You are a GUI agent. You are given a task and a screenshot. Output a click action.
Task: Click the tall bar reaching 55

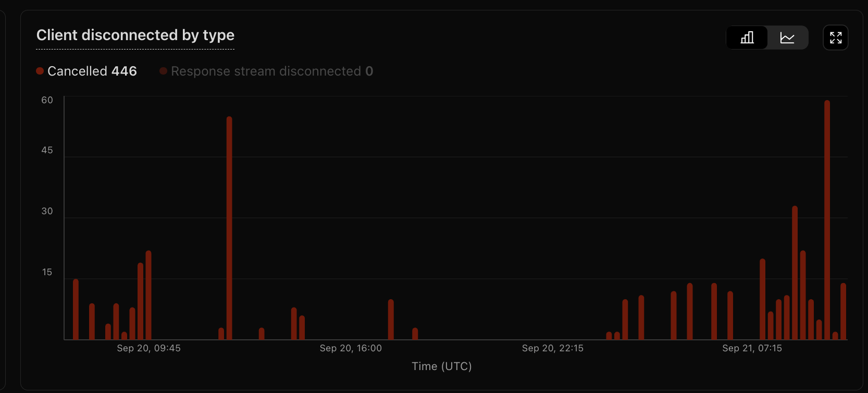point(229,229)
